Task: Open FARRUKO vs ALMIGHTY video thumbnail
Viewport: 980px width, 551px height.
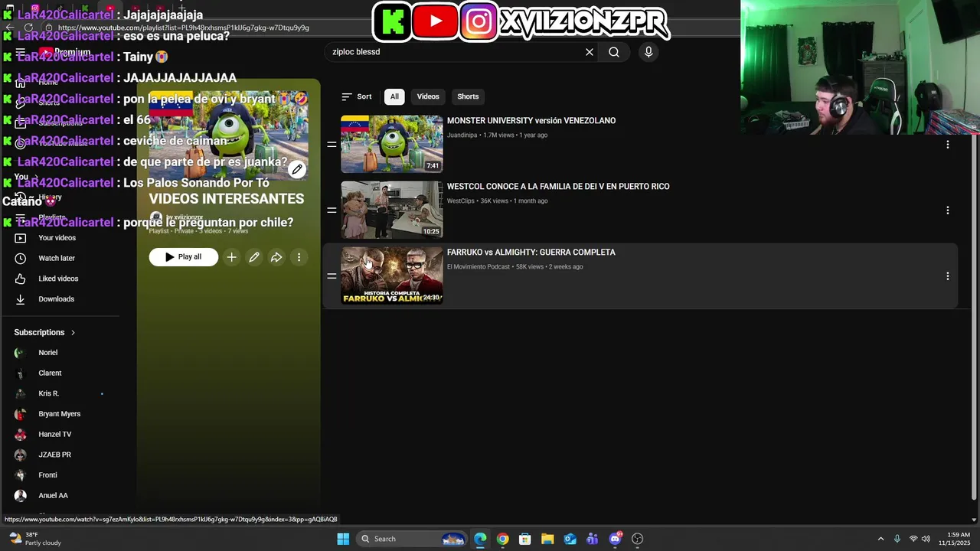Action: (392, 275)
